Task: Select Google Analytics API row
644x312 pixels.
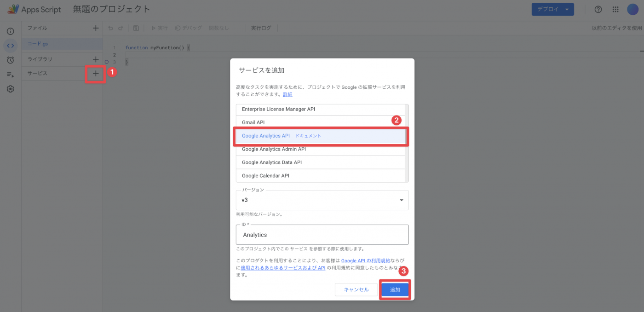Action: 321,136
